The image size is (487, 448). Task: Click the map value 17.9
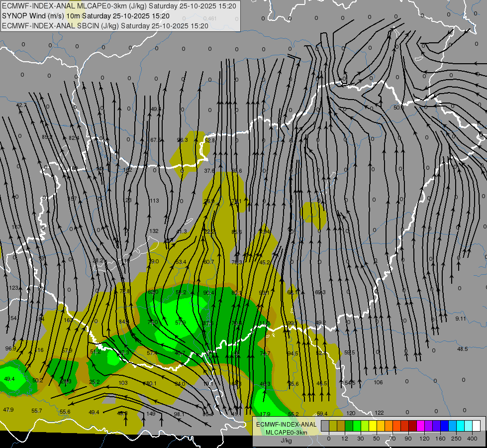[265, 414]
